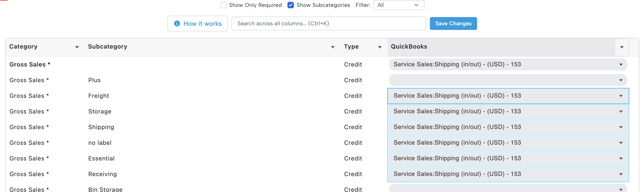
Task: Open the Type column filter arrow
Action: (379, 47)
